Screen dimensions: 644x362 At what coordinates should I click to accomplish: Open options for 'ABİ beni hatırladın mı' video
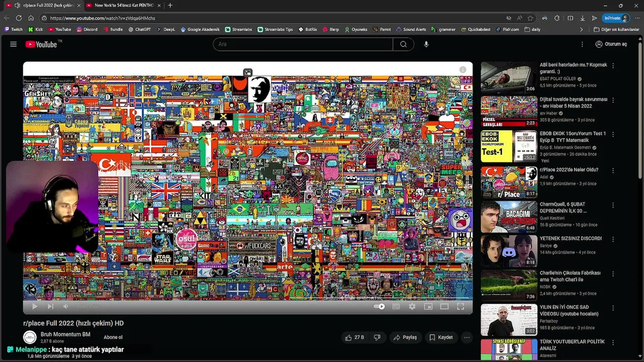pyautogui.click(x=613, y=65)
